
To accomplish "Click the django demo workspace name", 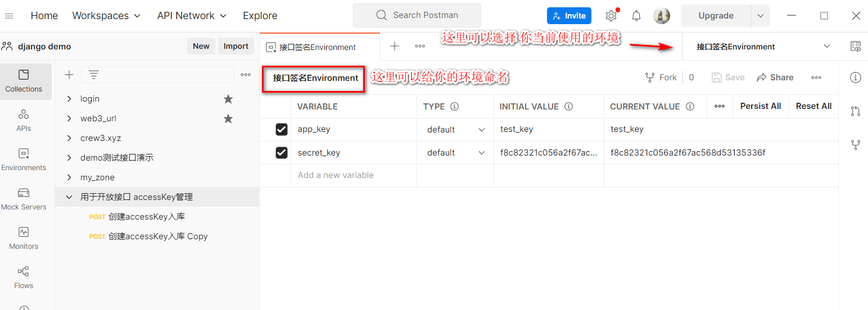I will [44, 46].
